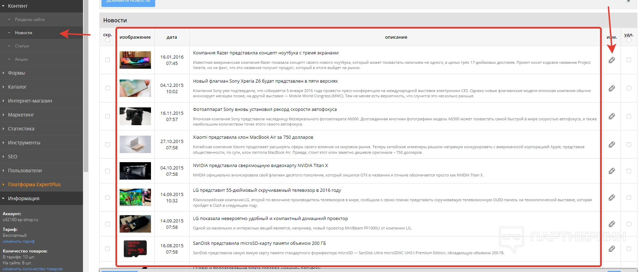Follow the изменить тариф link

[18, 241]
